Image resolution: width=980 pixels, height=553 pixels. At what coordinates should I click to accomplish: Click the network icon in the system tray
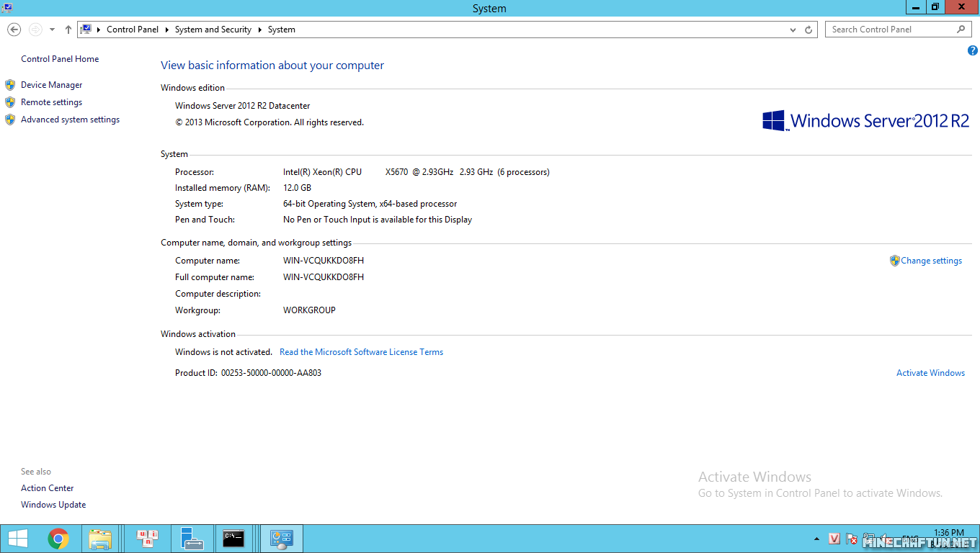click(x=869, y=539)
